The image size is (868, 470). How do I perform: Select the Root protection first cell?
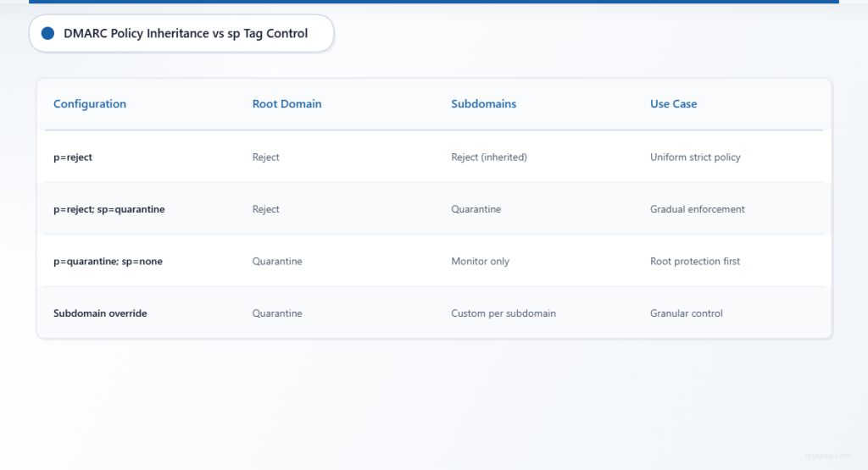click(x=695, y=261)
